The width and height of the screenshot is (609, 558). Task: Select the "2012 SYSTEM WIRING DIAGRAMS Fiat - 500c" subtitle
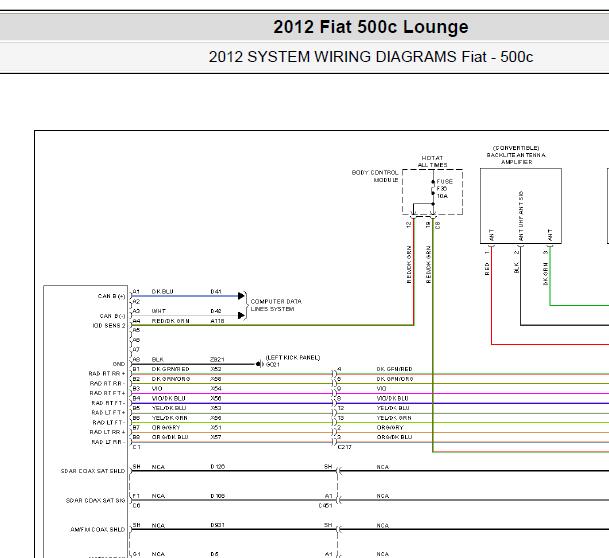[x=371, y=57]
